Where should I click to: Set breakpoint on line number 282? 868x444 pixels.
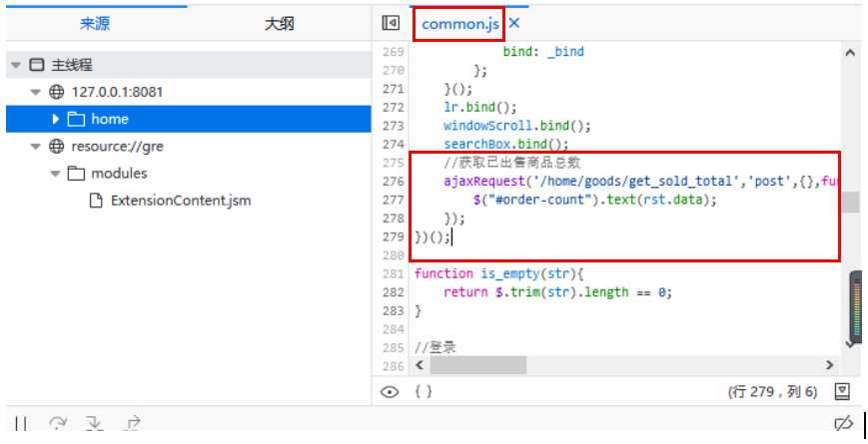click(x=393, y=292)
